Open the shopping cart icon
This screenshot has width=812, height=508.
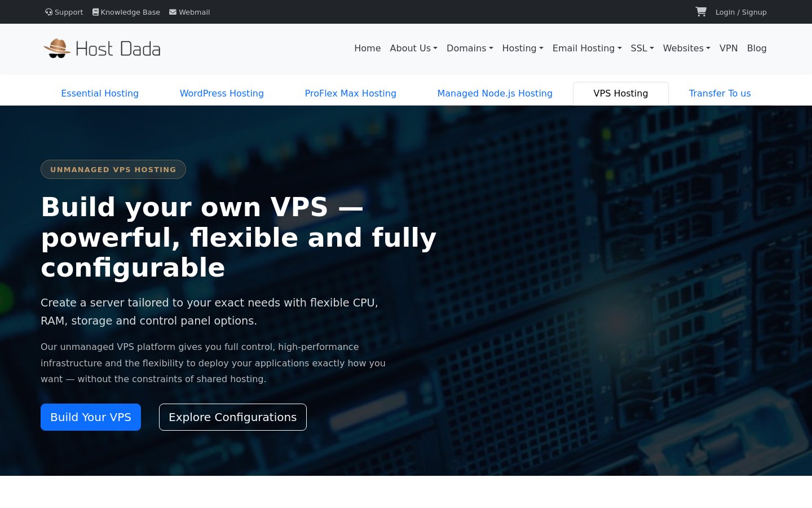[701, 12]
